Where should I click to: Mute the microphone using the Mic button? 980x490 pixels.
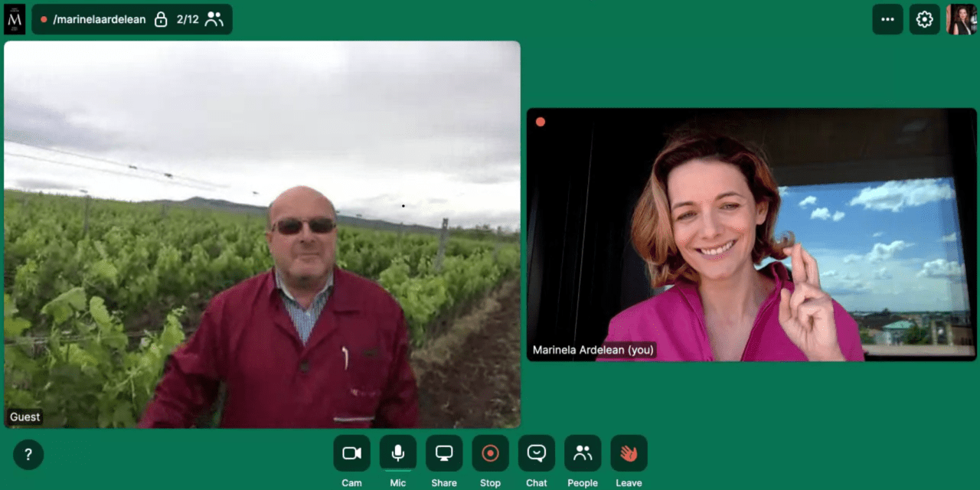pos(398,453)
